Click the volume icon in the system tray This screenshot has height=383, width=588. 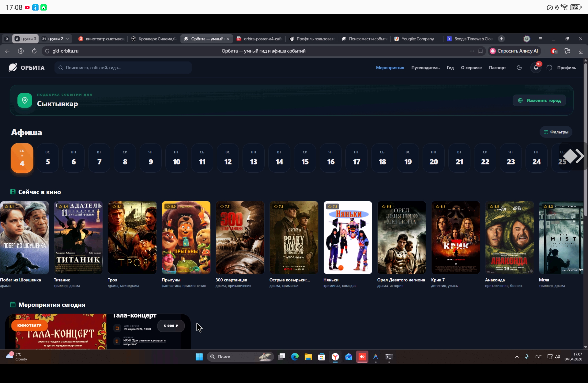557,357
